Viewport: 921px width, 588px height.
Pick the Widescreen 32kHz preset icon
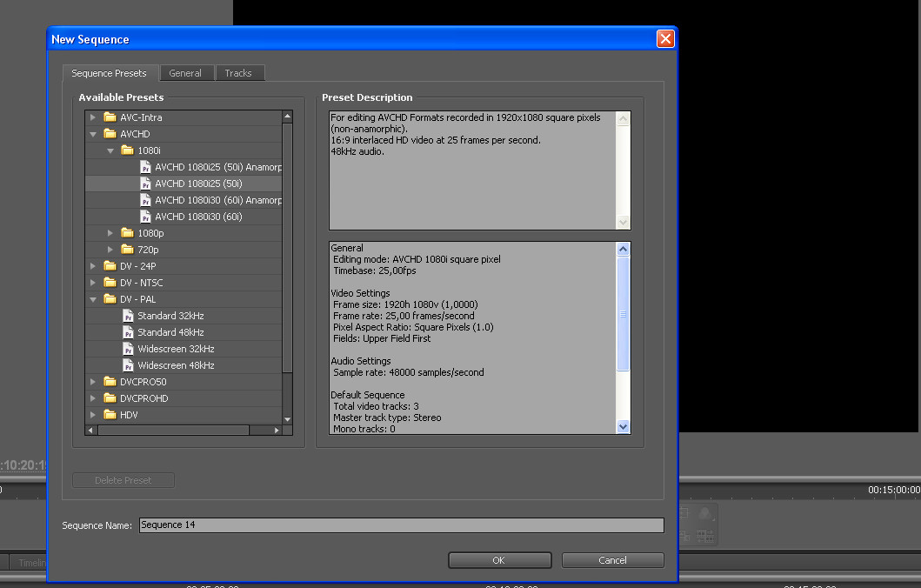coord(129,349)
